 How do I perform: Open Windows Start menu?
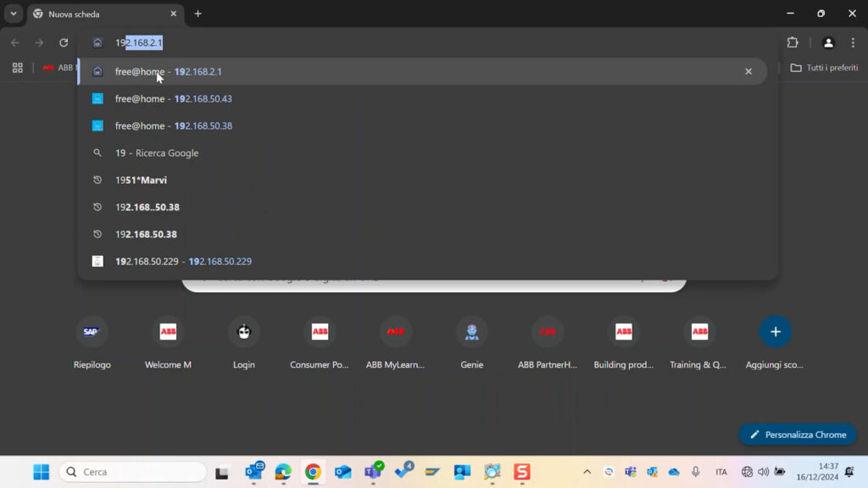coord(41,472)
